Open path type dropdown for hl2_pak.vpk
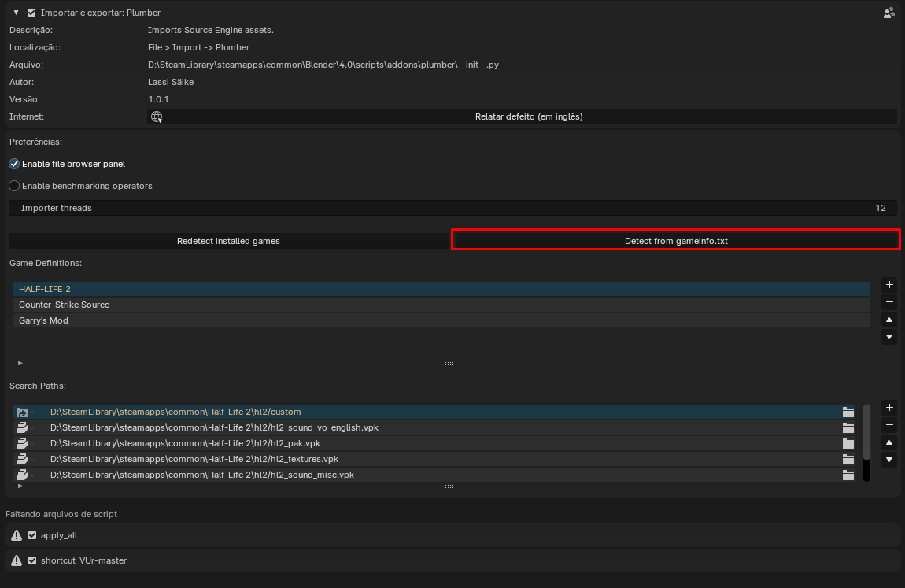The image size is (905, 588). coord(26,443)
